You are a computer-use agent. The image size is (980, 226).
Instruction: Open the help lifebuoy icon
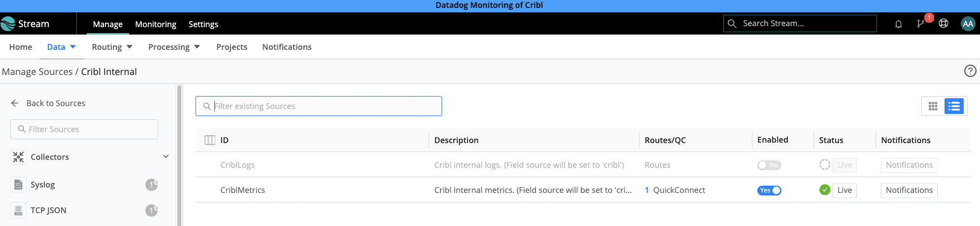[944, 24]
